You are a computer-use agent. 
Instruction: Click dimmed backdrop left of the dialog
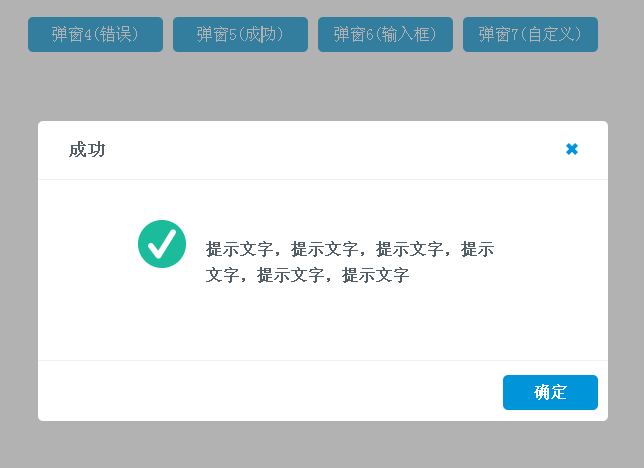18,270
